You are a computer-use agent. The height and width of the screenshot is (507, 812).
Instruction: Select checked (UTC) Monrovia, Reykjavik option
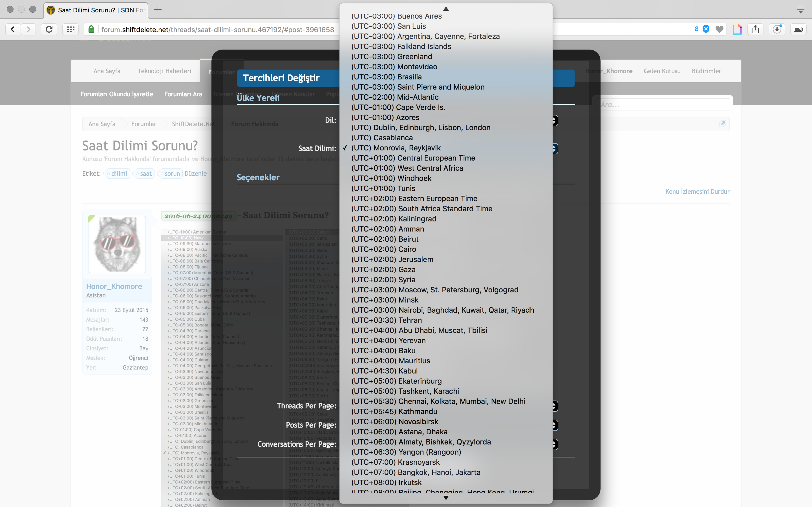pyautogui.click(x=396, y=148)
